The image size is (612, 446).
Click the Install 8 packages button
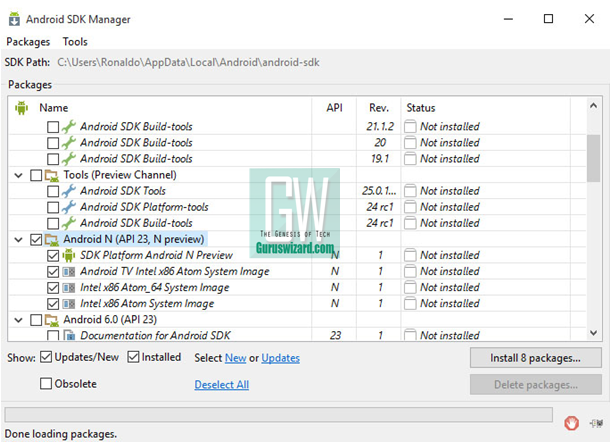[536, 358]
